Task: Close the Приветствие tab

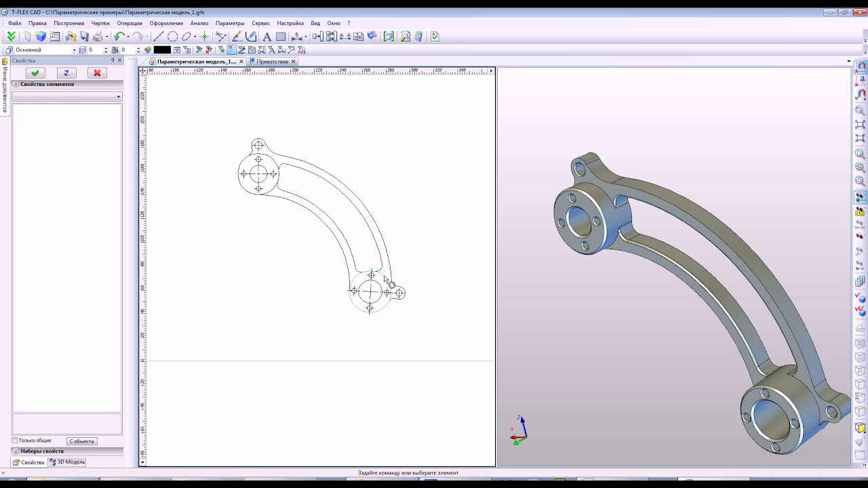Action: click(294, 62)
